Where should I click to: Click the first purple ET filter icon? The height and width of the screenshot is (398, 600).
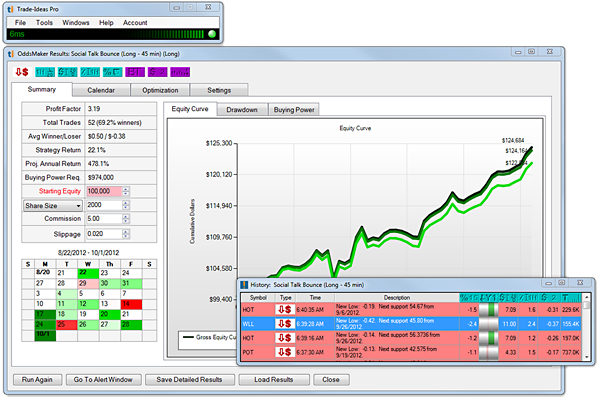135,72
